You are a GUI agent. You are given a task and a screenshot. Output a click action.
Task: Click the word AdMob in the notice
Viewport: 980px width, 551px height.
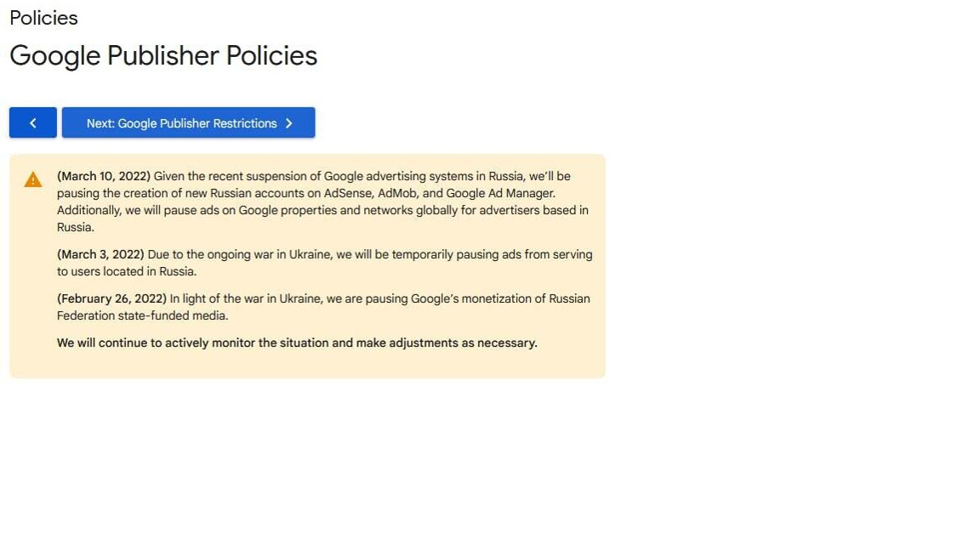tap(397, 193)
